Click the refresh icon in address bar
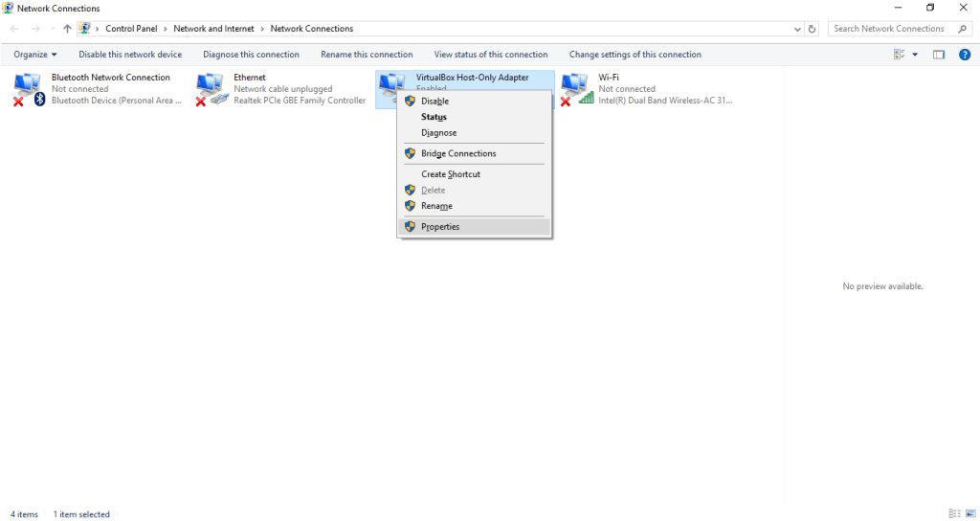This screenshot has width=980, height=521. [813, 29]
